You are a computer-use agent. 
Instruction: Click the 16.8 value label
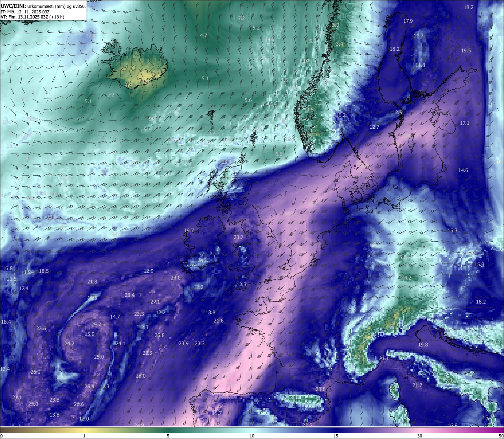pos(7,268)
